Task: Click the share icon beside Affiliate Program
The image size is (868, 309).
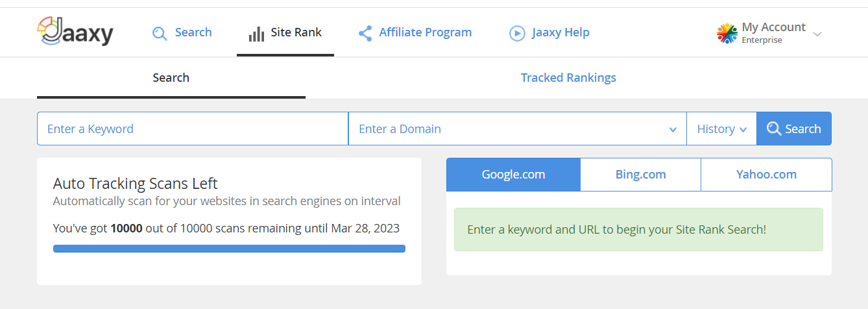Action: point(365,33)
